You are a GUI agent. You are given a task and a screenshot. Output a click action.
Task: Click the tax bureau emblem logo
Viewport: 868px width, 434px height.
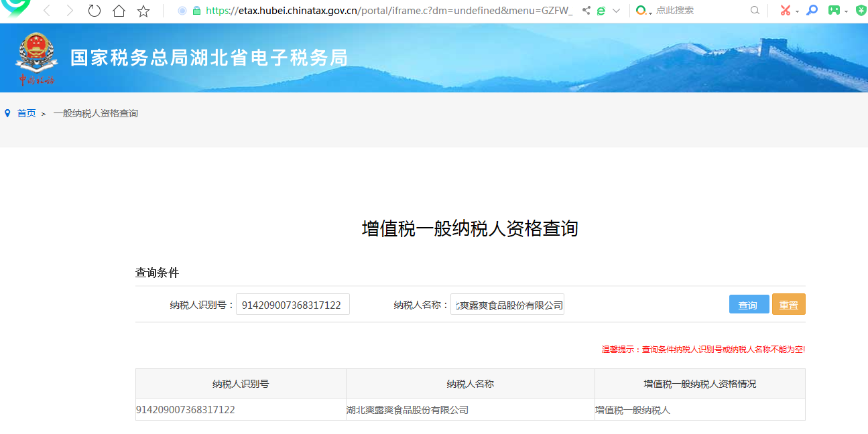(36, 58)
